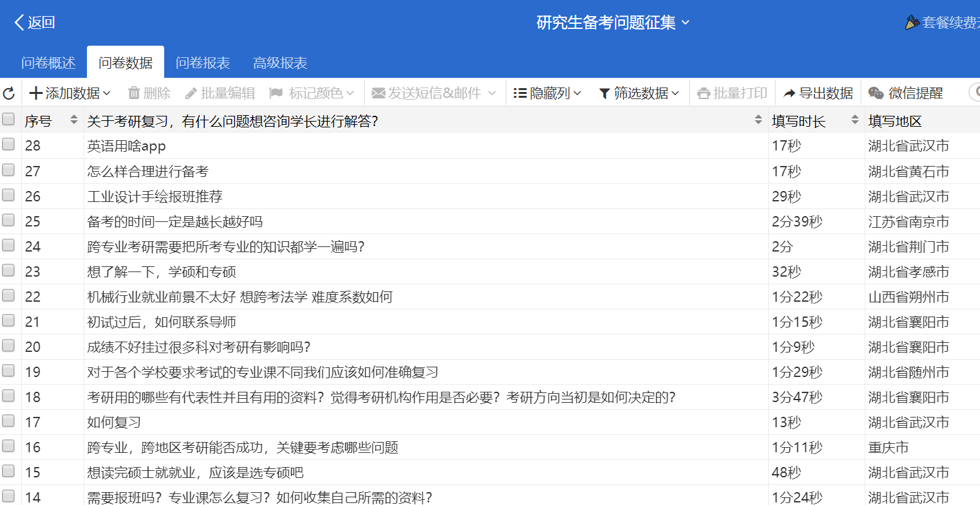This screenshot has height=505, width=980.
Task: Switch to the 问卷报表 tab
Action: pyautogui.click(x=203, y=63)
